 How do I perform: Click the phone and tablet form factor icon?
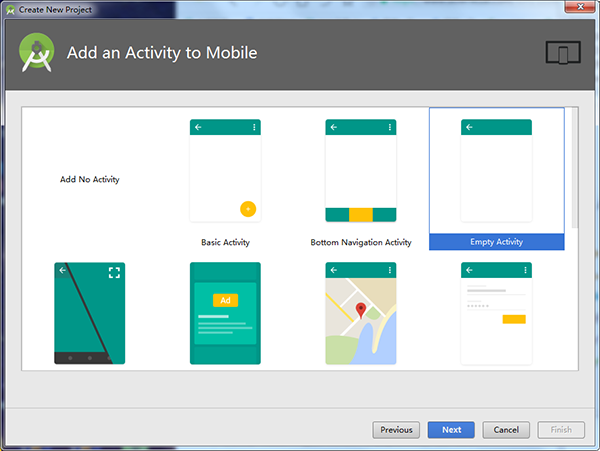(563, 53)
